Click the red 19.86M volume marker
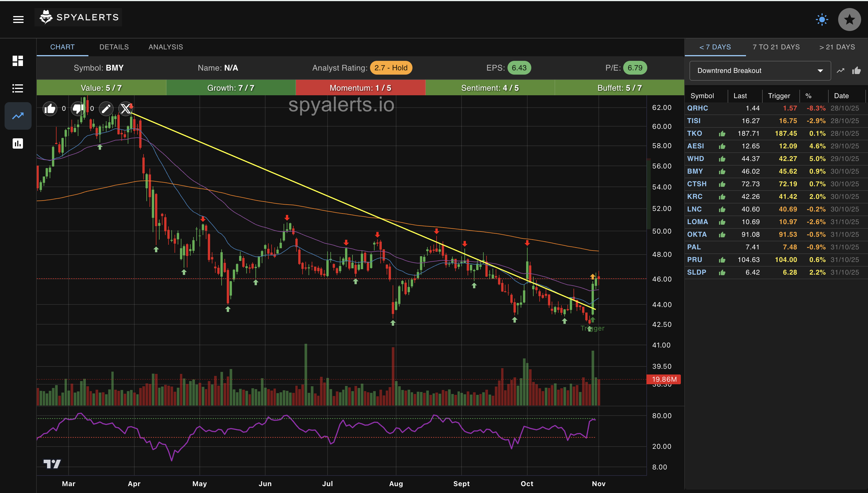This screenshot has height=493, width=868. [x=664, y=379]
